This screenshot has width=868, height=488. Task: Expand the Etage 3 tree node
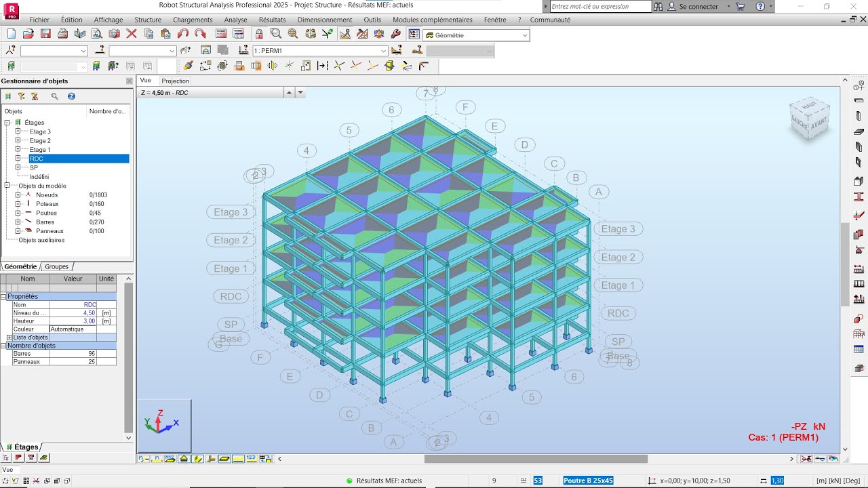point(18,131)
